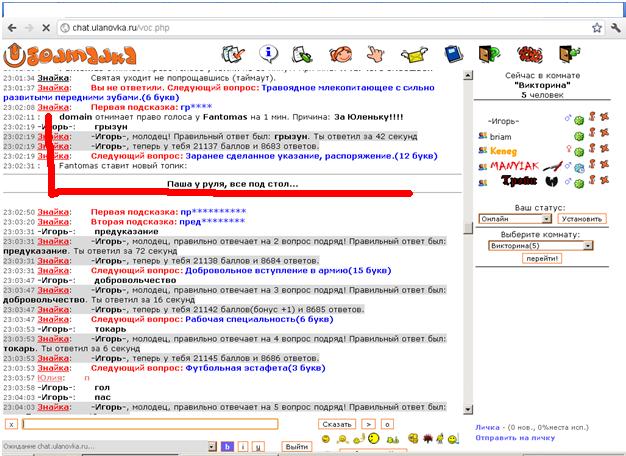Image resolution: width=626 pixels, height=456 pixels.
Task: Click the info 'i' icon in chat toolbar
Action: pos(268,53)
